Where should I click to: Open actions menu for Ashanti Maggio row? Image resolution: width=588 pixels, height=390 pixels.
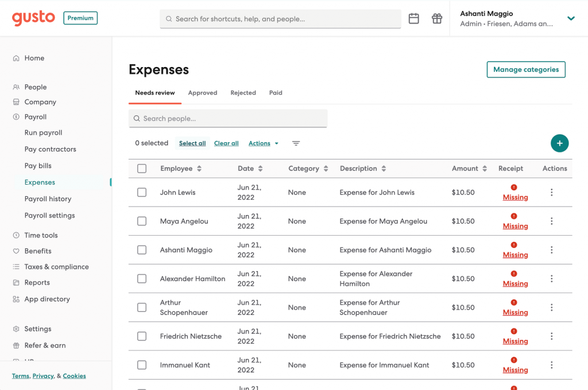click(551, 250)
